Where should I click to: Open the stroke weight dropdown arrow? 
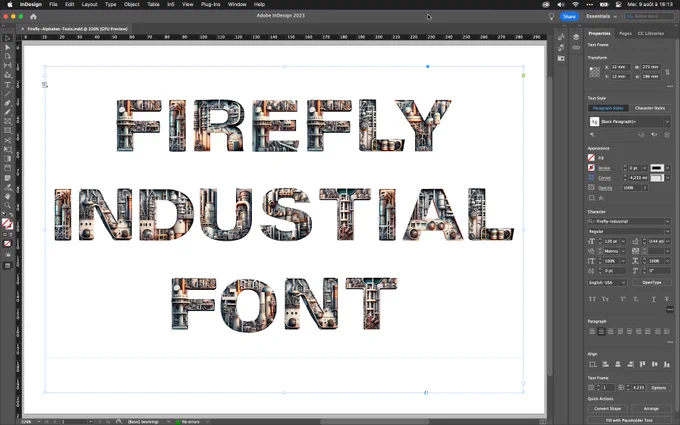coord(645,168)
